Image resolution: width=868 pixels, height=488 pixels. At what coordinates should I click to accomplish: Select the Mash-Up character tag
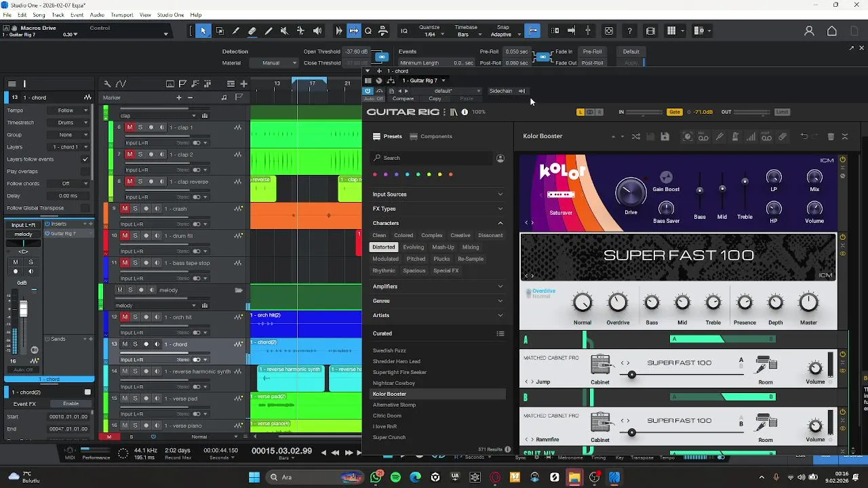443,247
